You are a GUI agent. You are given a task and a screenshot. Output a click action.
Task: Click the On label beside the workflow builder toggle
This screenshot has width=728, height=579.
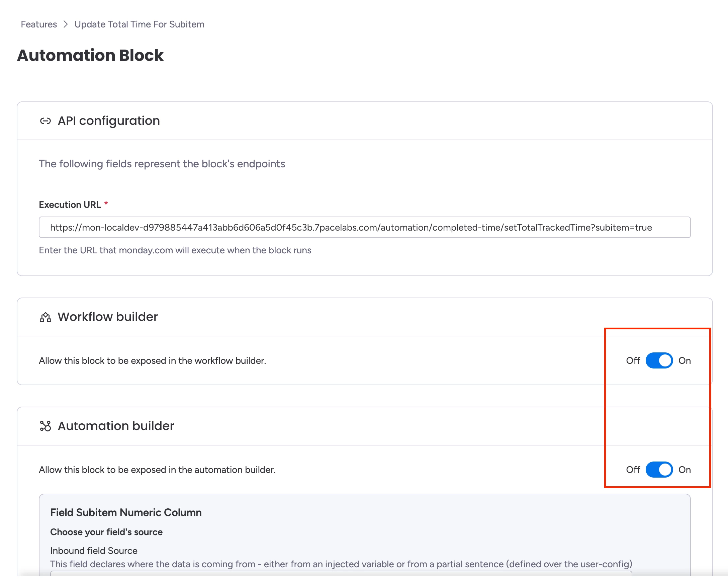click(685, 360)
